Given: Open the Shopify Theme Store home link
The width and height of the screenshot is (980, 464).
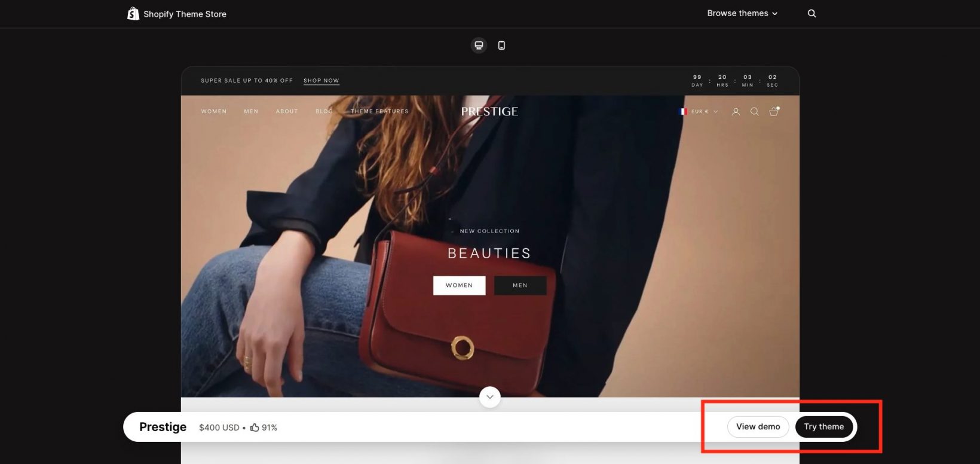Looking at the screenshot, I should point(177,14).
